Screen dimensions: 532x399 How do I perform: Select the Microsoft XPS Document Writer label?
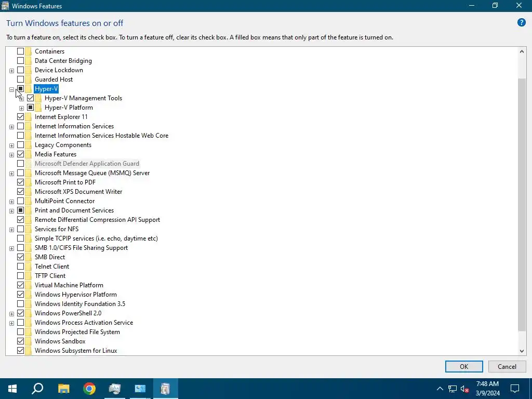(78, 192)
